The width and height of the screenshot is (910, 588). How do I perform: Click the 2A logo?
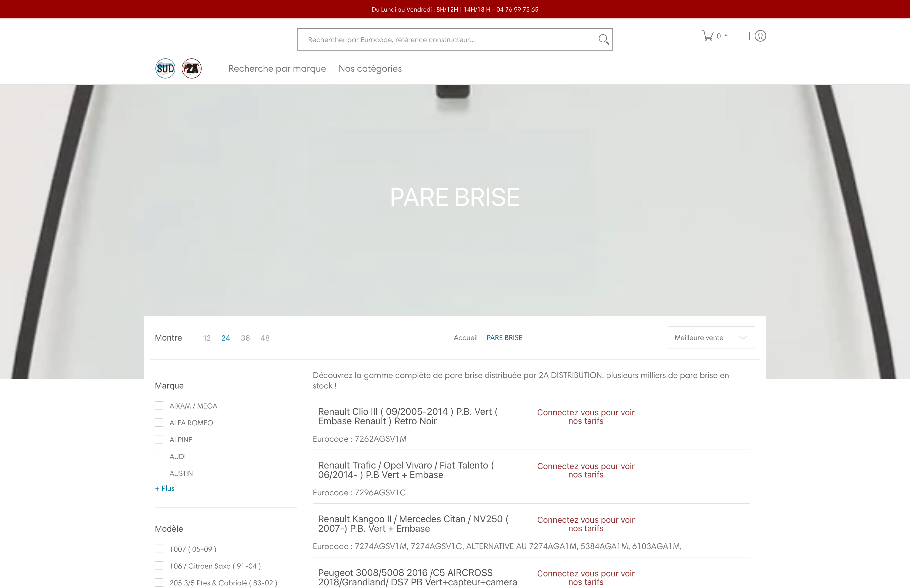click(x=192, y=68)
